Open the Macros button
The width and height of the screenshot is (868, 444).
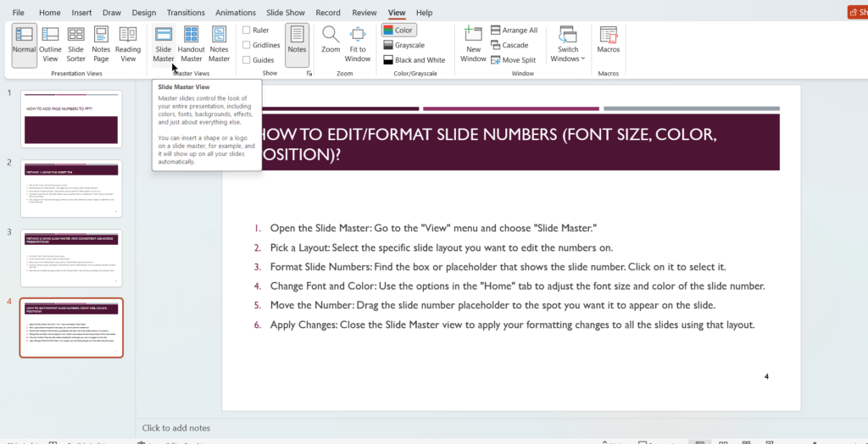click(608, 40)
